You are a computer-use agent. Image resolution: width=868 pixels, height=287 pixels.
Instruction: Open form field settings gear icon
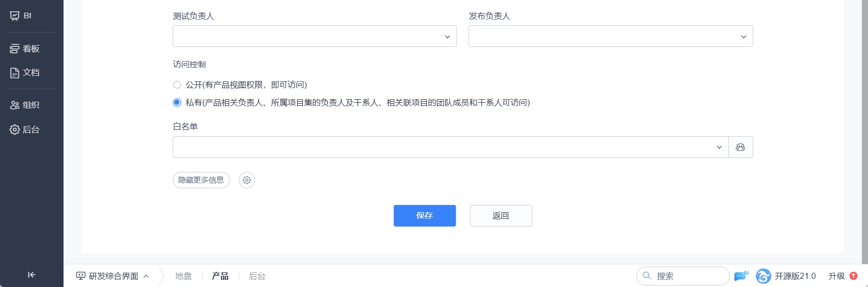(247, 180)
